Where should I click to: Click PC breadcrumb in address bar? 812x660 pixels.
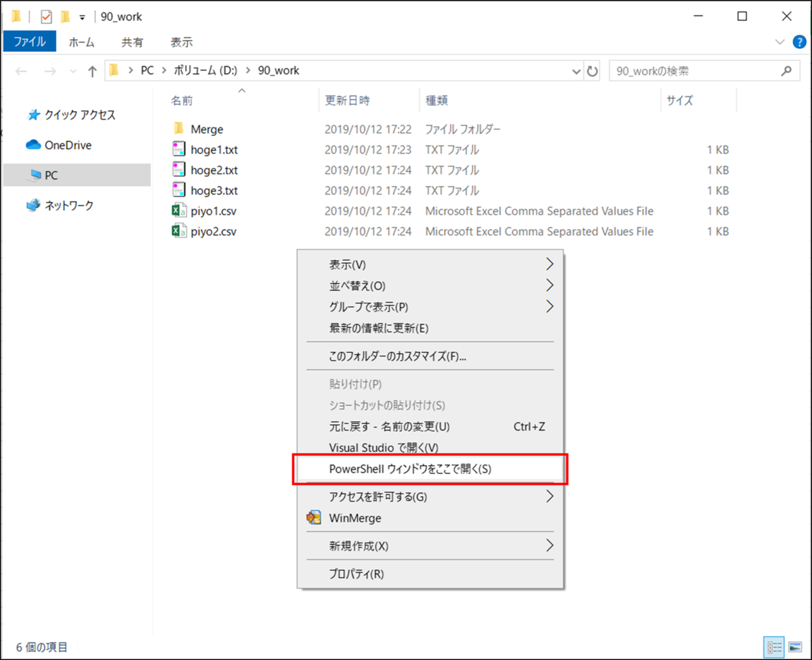pyautogui.click(x=147, y=70)
